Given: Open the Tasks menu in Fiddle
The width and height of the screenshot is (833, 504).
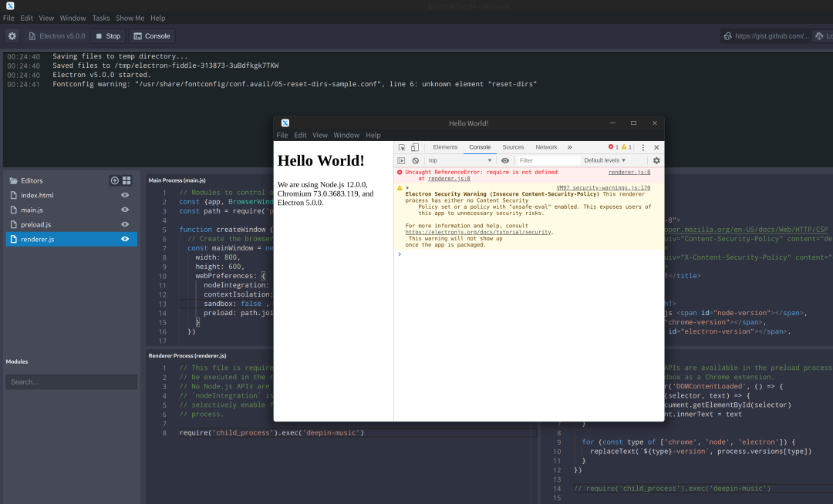Looking at the screenshot, I should [x=101, y=18].
